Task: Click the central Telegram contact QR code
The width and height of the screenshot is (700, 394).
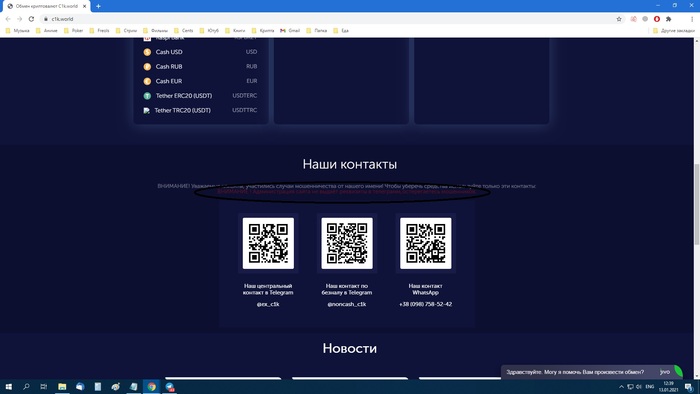Action: [x=268, y=243]
